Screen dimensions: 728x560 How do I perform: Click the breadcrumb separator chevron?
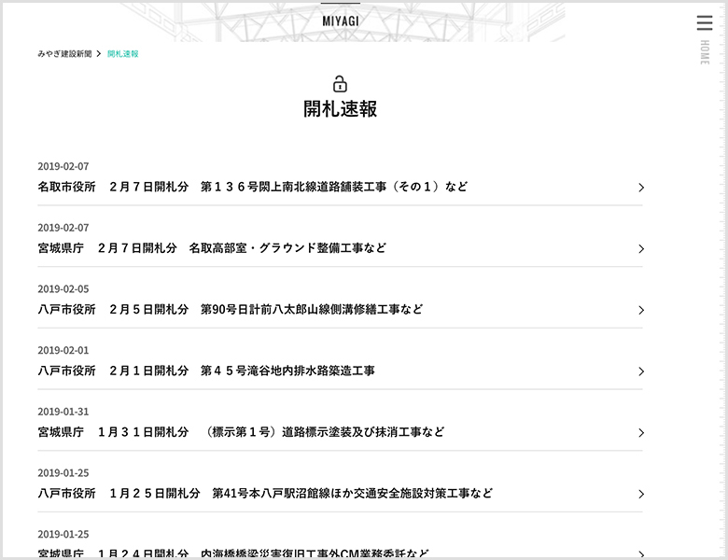99,54
